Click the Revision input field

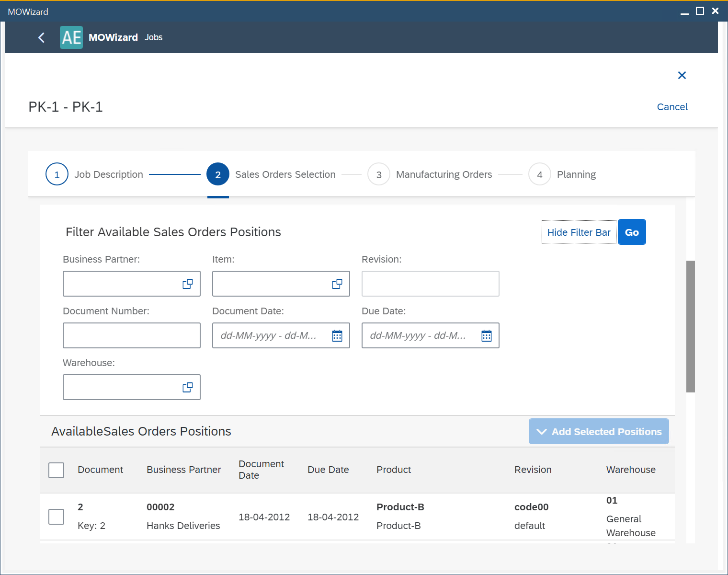point(430,284)
